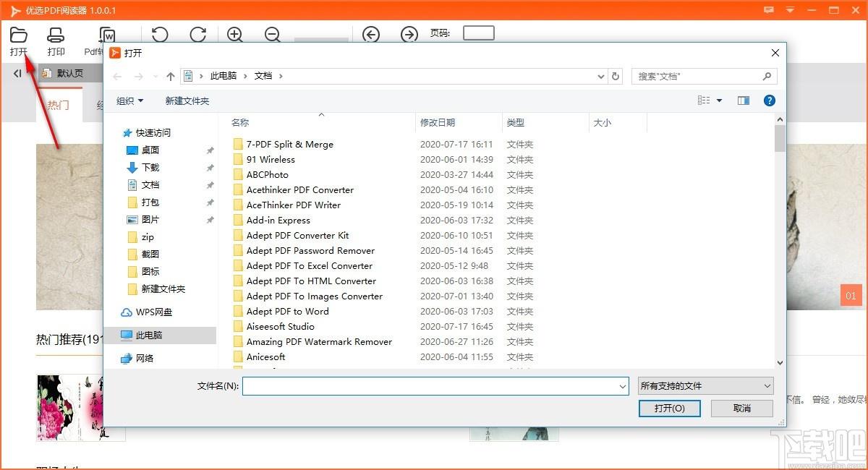Click the PDF to Word convert icon
The width and height of the screenshot is (868, 470).
107,35
